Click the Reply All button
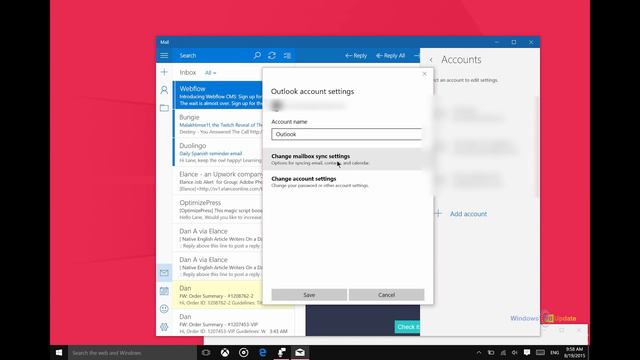Screen dimensions: 640x360 click(x=390, y=56)
